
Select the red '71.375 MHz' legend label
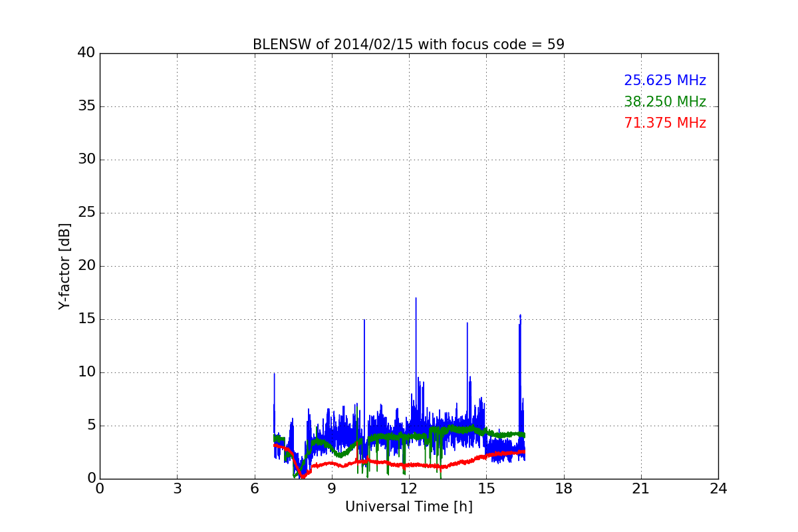[665, 123]
